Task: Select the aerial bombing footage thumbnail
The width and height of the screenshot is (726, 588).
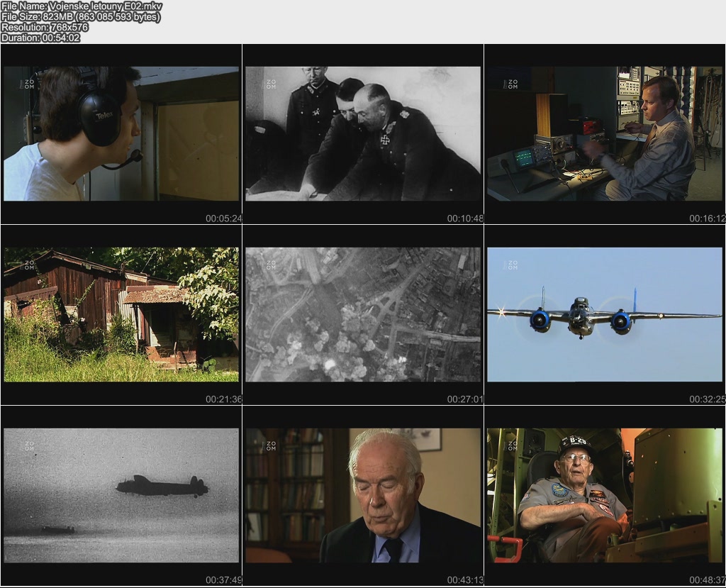Action: pos(363,314)
